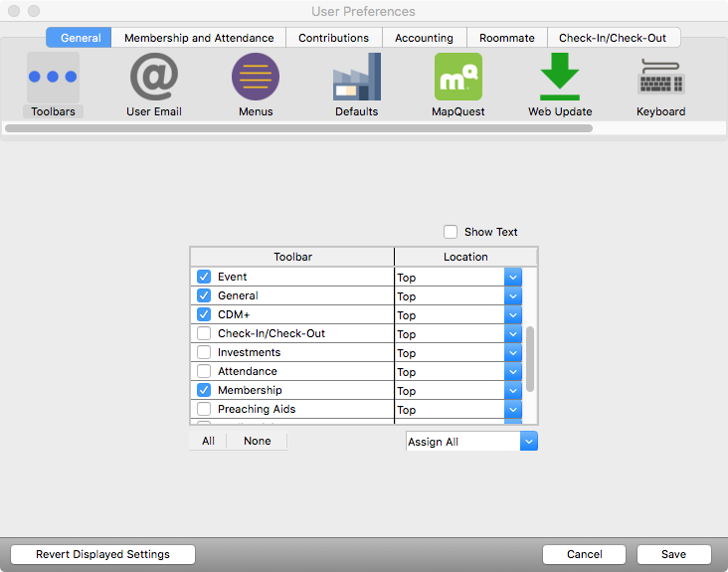Screen dimensions: 728x572
Task: Switch to the Contributions tab
Action: (333, 38)
